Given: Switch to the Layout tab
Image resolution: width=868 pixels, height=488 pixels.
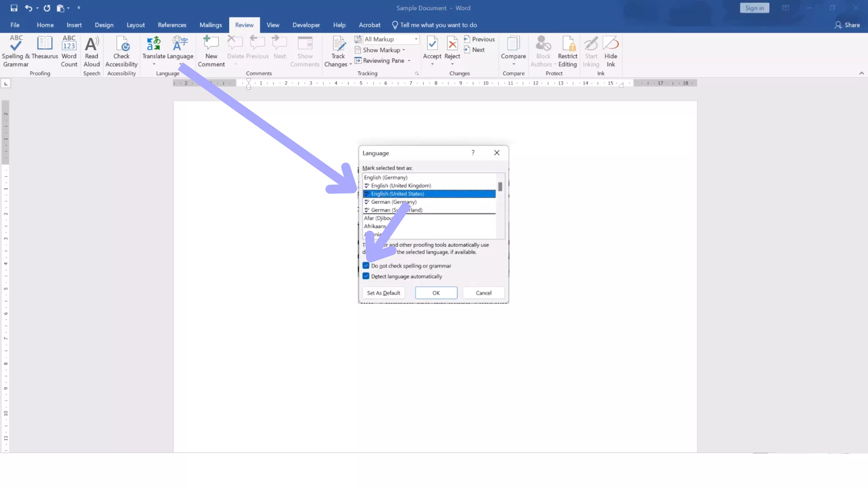Looking at the screenshot, I should tap(135, 25).
